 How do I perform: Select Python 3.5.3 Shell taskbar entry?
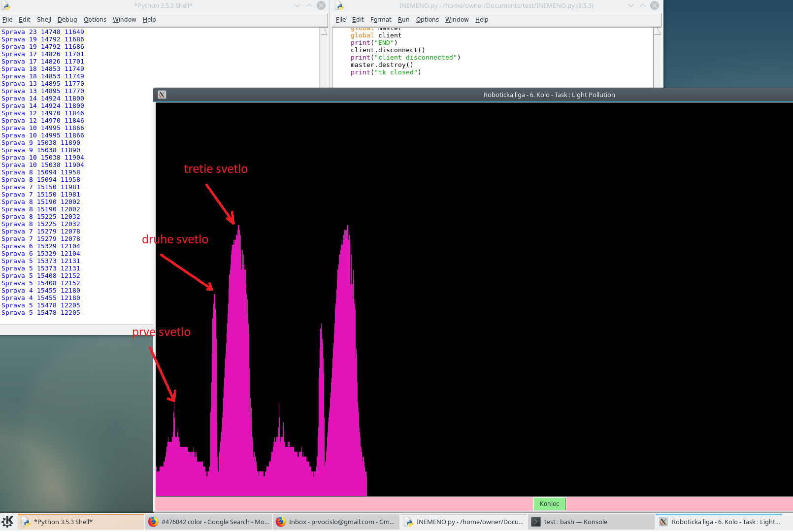coord(81,522)
